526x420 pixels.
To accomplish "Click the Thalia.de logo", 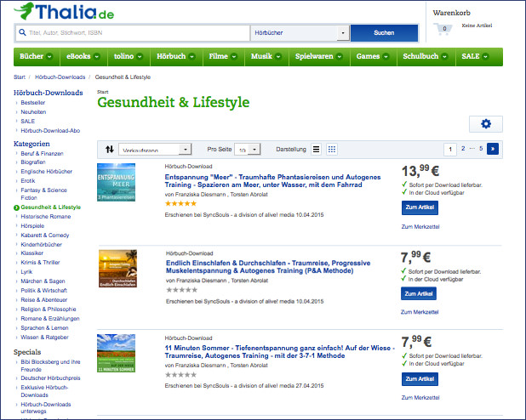I will pyautogui.click(x=64, y=11).
